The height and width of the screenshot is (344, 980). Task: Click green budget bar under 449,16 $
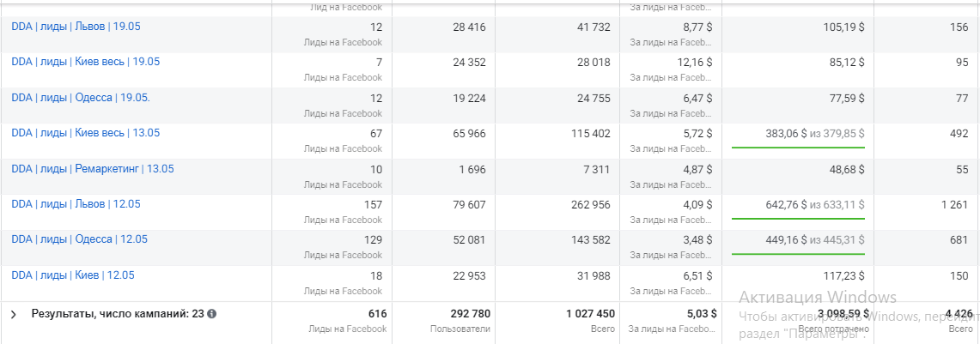[x=798, y=255]
